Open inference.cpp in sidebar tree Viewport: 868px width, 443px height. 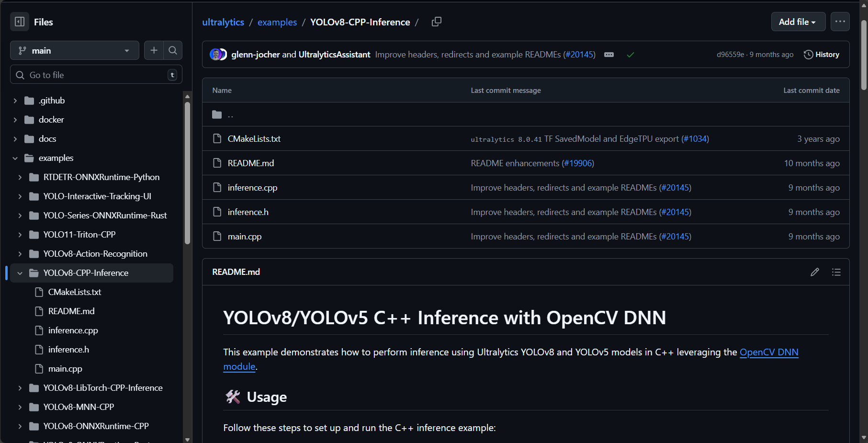73,330
